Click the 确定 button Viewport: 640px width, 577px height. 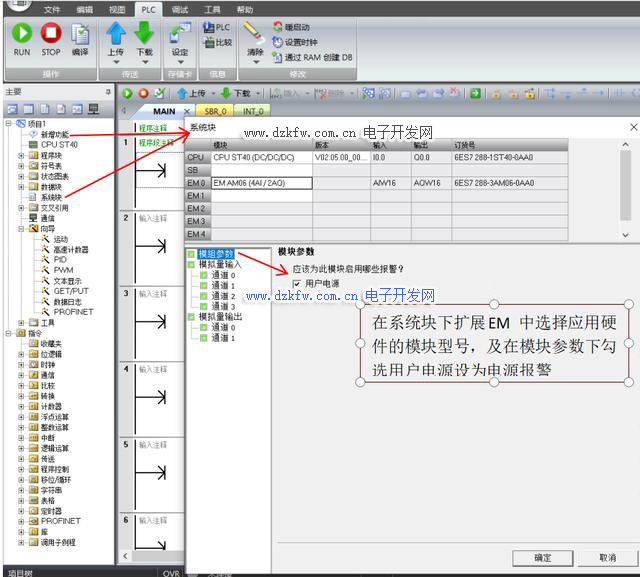click(x=542, y=557)
